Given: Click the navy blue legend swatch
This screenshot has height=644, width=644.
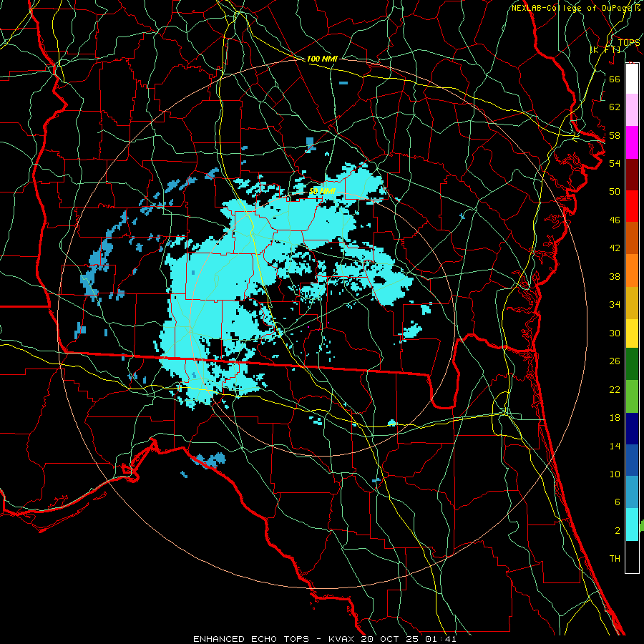Looking at the screenshot, I should (632, 429).
